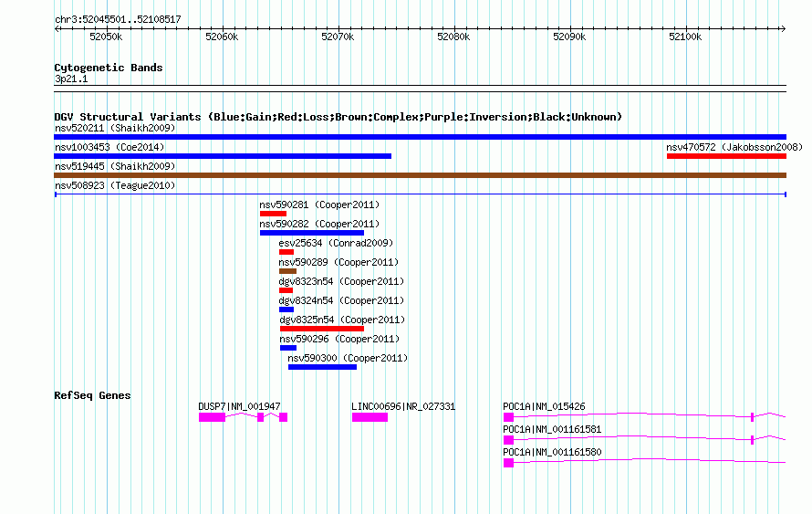This screenshot has width=812, height=514.
Task: Click the 52080k ruler tick label
Action: pos(453,37)
